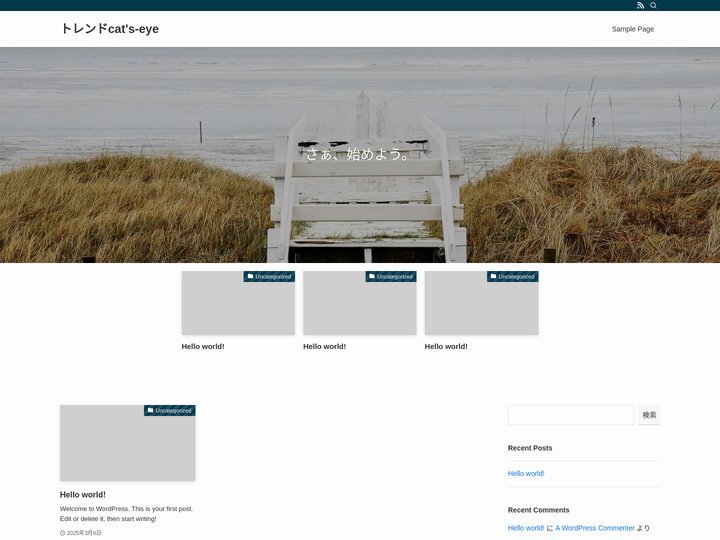This screenshot has height=540, width=720.
Task: Focus the sidebar search input field
Action: pos(571,415)
